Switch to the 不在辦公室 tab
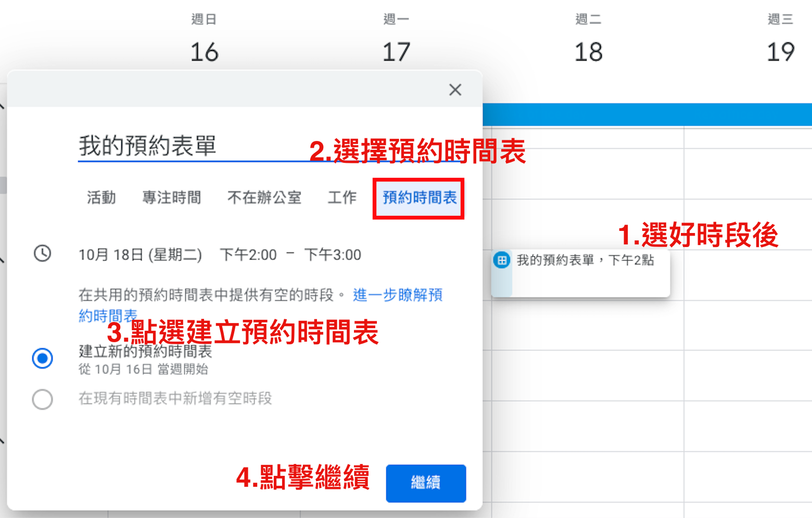The height and width of the screenshot is (518, 812). click(x=264, y=198)
